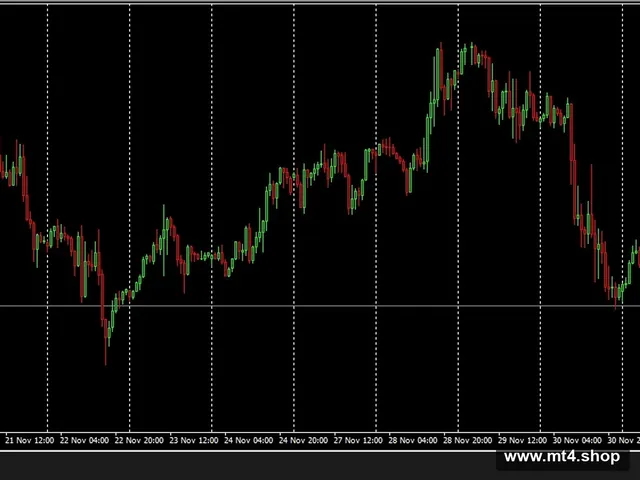Click the 28 Nov 20:00 time axis label
The image size is (640, 480).
(468, 440)
